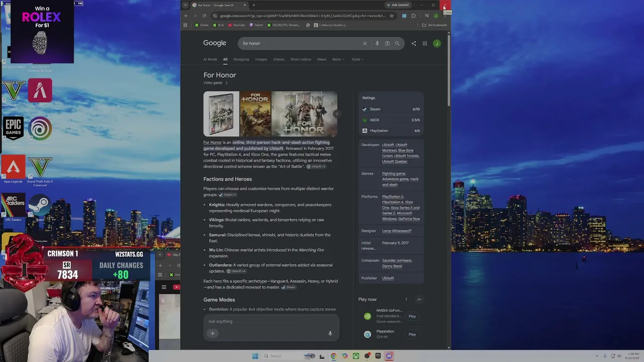Open the Chrome apps grid in bookmarks bar
The height and width of the screenshot is (362, 644).
coord(186,25)
